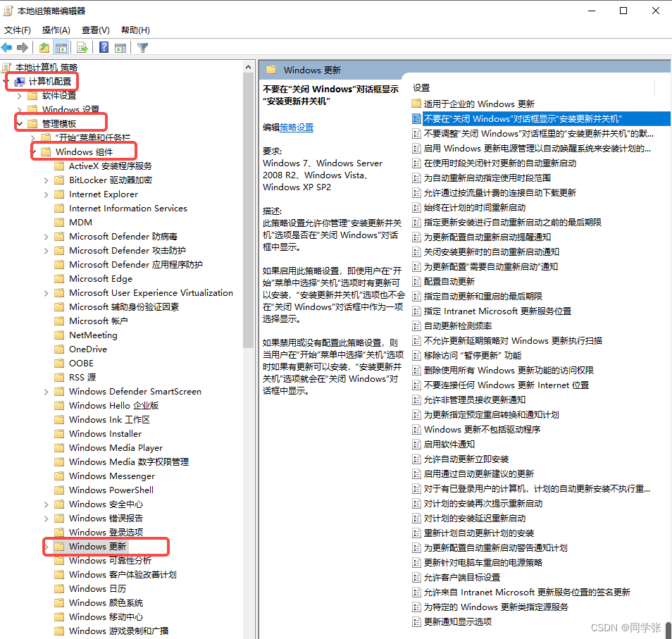Select policy 在使用时段关闭针对更新的自动重新启动
672x639 pixels.
(500, 163)
